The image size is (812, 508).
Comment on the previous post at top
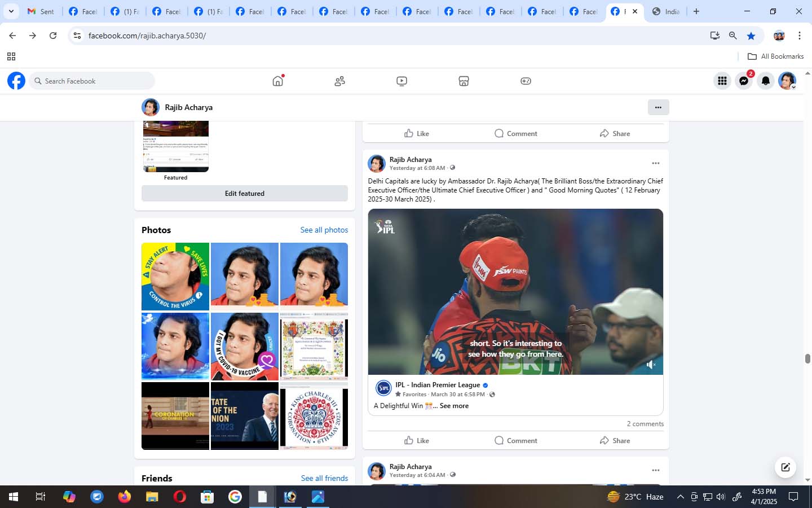(x=515, y=133)
